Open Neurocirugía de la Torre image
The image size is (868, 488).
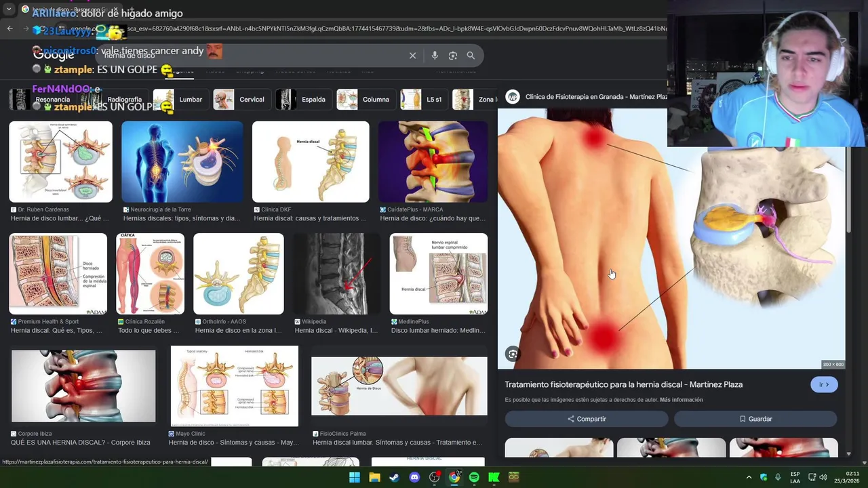tap(182, 162)
